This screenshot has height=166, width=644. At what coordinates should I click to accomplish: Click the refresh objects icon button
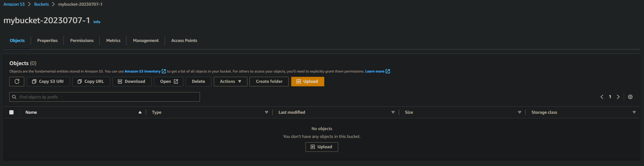pyautogui.click(x=17, y=81)
